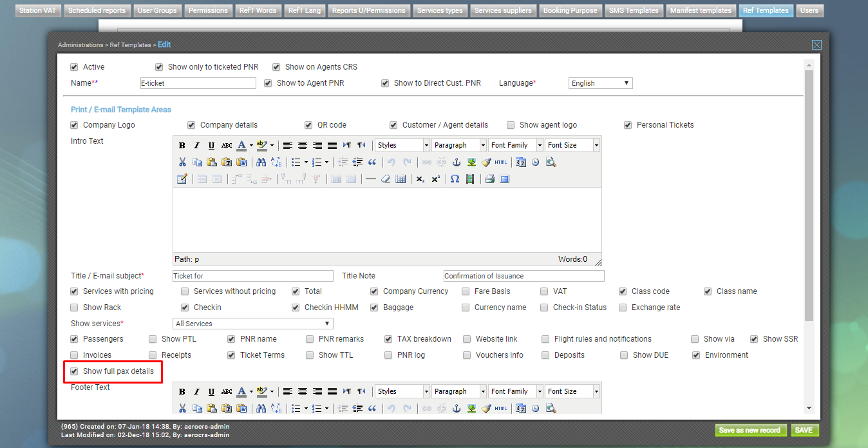Image resolution: width=868 pixels, height=448 pixels.
Task: Print Intro Text content
Action: (x=489, y=179)
